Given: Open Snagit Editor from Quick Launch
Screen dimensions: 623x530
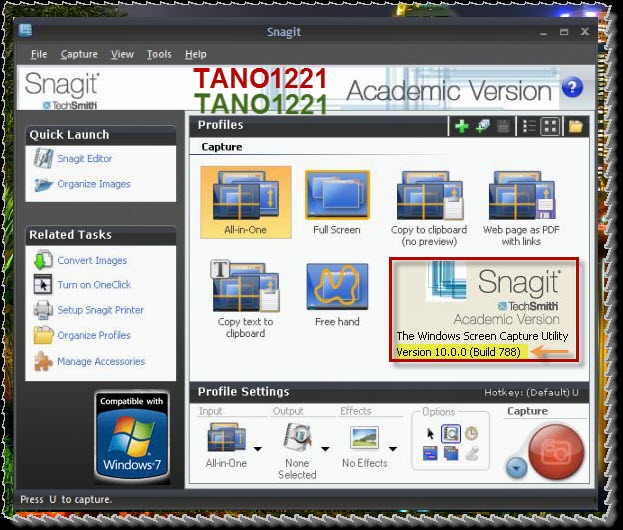Looking at the screenshot, I should click(85, 159).
